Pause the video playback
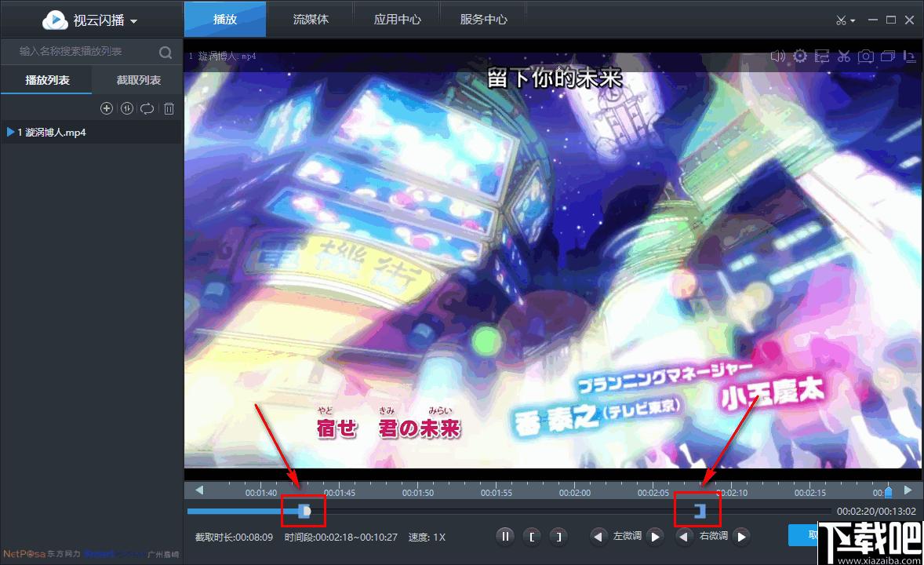The image size is (924, 565). pos(505,537)
